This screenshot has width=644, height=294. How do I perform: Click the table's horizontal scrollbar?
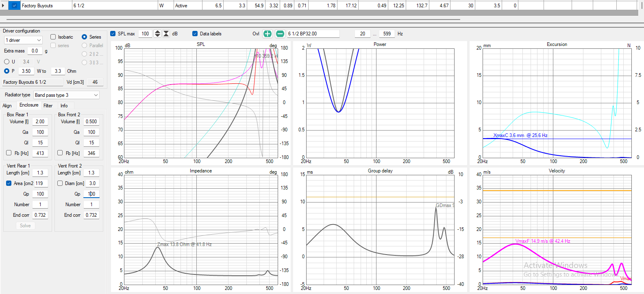233,19
